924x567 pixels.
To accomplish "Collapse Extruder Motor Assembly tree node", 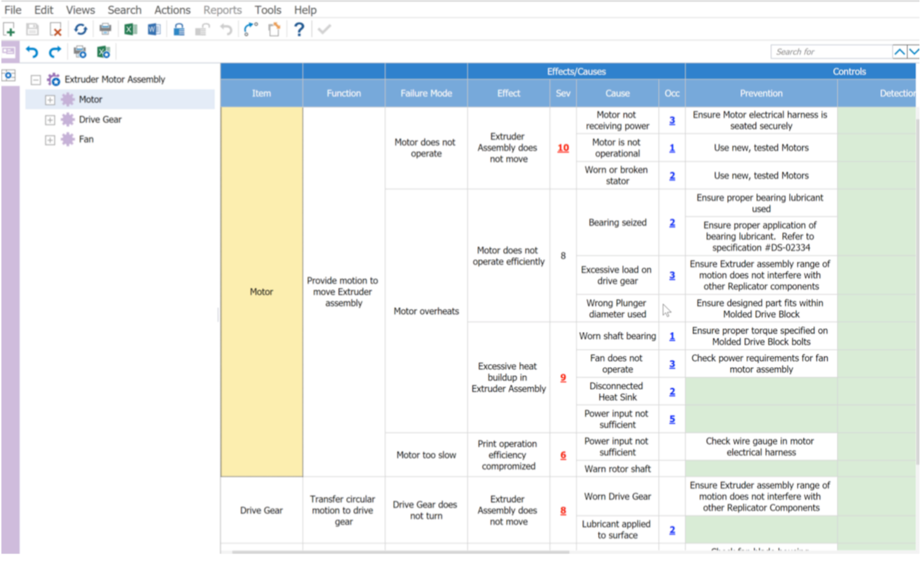I will click(36, 80).
